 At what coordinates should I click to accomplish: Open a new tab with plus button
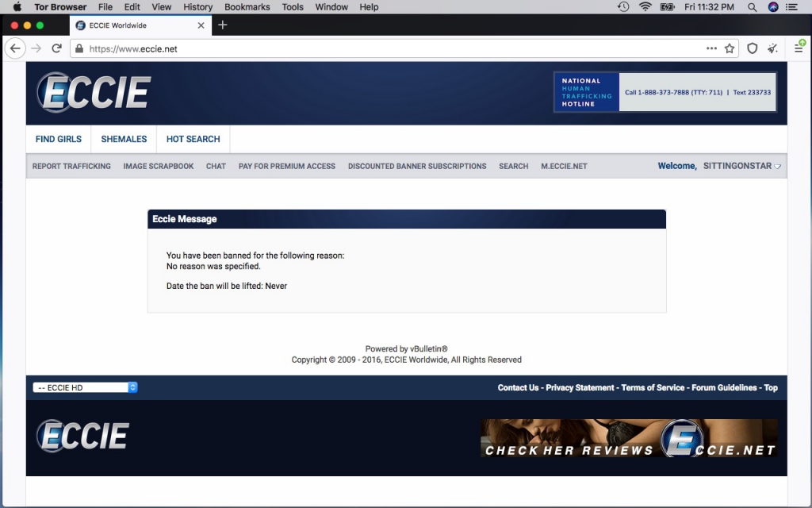[223, 25]
